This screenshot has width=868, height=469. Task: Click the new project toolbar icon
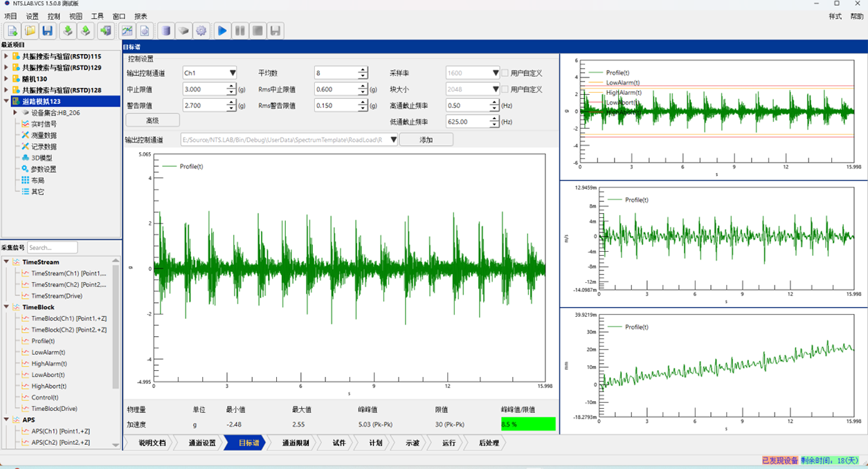point(12,30)
